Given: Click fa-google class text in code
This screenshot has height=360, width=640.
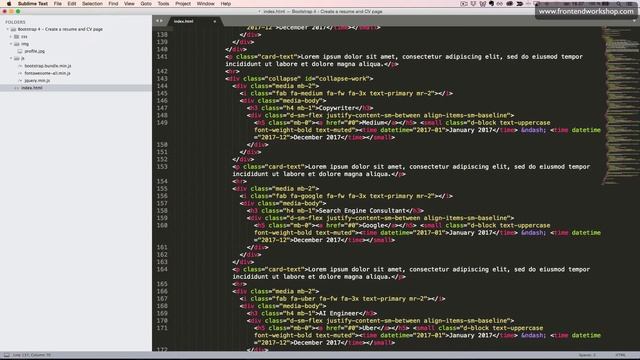Looking at the screenshot, I should click(306, 196).
